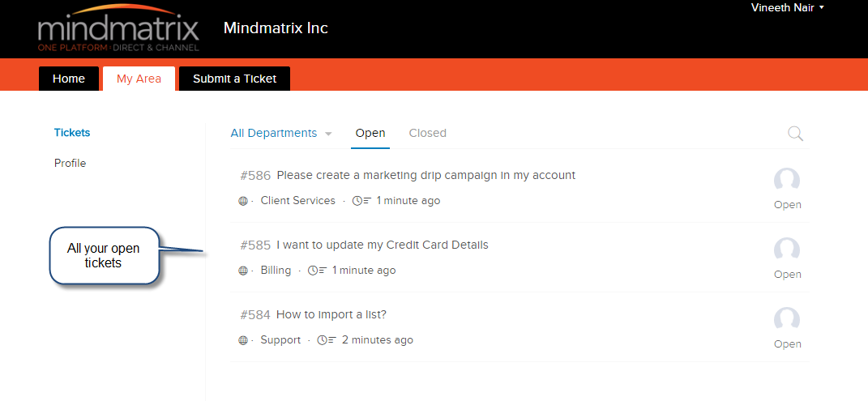Open the Vineeth Nair user menu
The height and width of the screenshot is (401, 868).
(x=787, y=8)
